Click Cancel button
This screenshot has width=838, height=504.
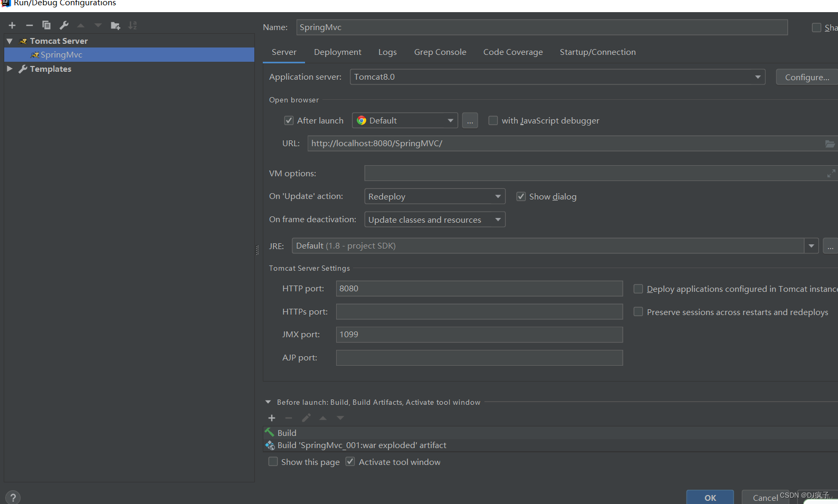click(x=765, y=497)
